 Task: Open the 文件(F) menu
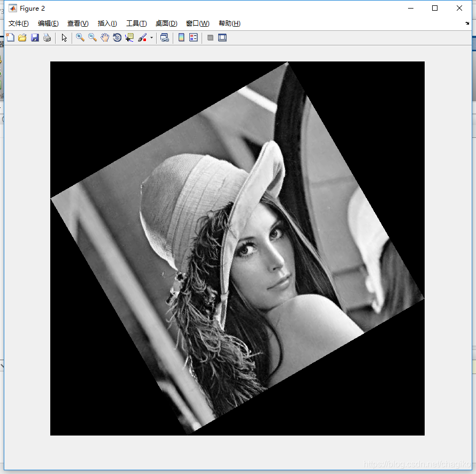[x=19, y=24]
